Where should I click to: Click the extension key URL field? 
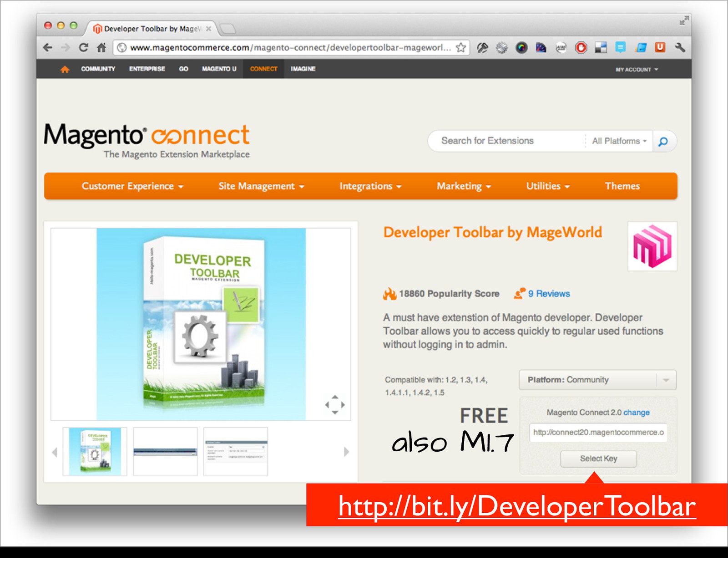click(x=598, y=433)
